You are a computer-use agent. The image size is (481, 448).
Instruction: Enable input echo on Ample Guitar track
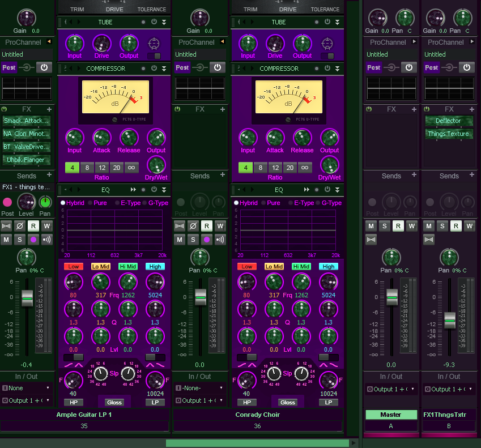click(x=47, y=240)
